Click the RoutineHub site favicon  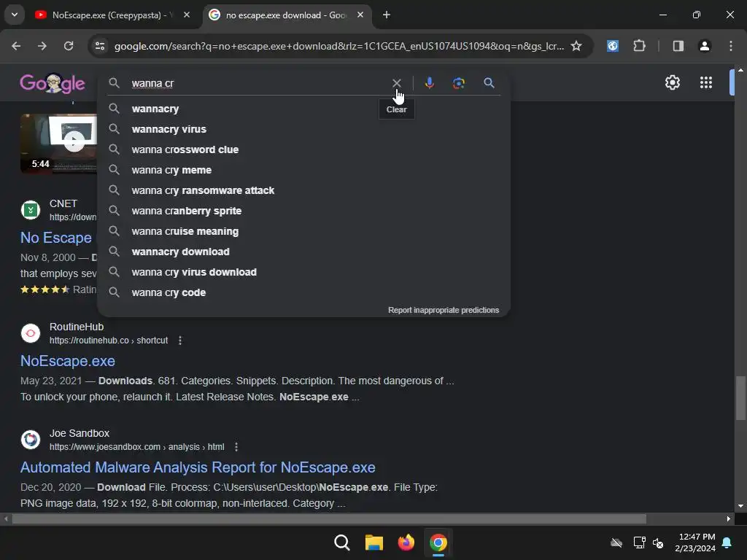tap(31, 333)
